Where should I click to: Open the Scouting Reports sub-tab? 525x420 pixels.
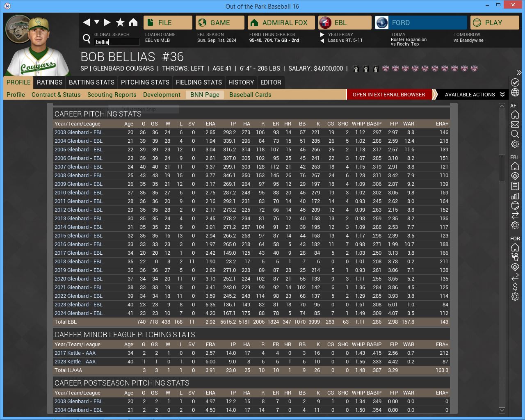point(112,95)
